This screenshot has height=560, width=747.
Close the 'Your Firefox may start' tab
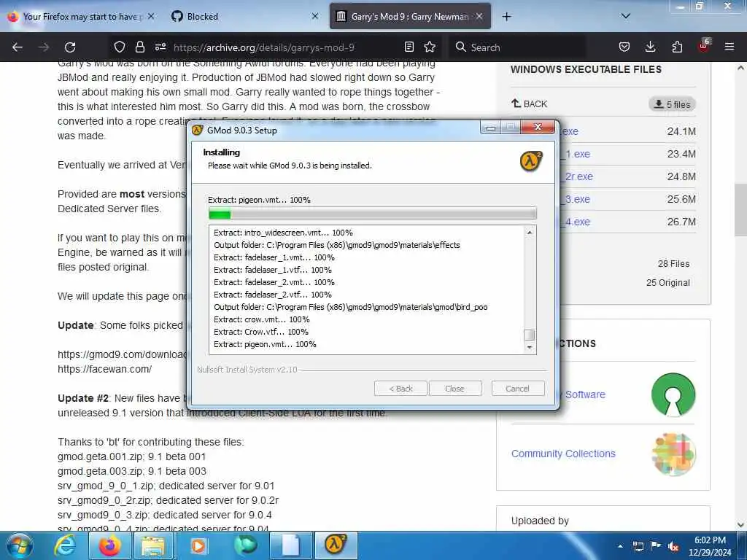pyautogui.click(x=151, y=16)
